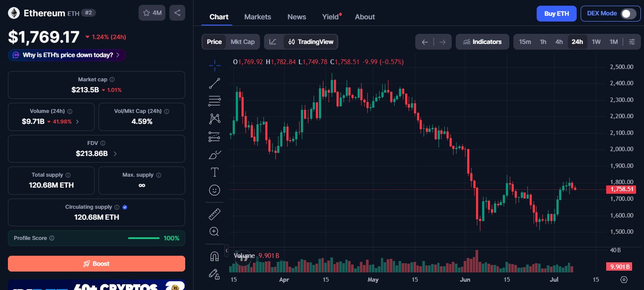
Task: Open chart time zone settings gear
Action: (624, 279)
